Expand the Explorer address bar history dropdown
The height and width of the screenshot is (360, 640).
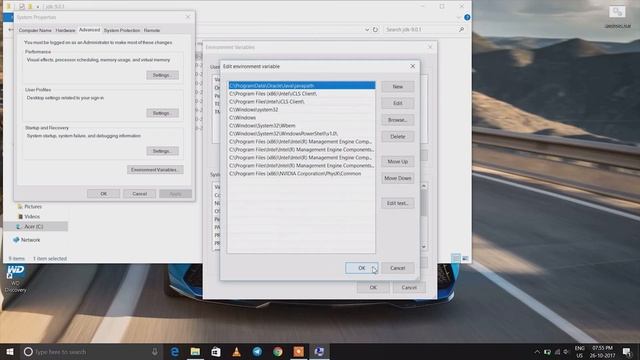[367, 29]
